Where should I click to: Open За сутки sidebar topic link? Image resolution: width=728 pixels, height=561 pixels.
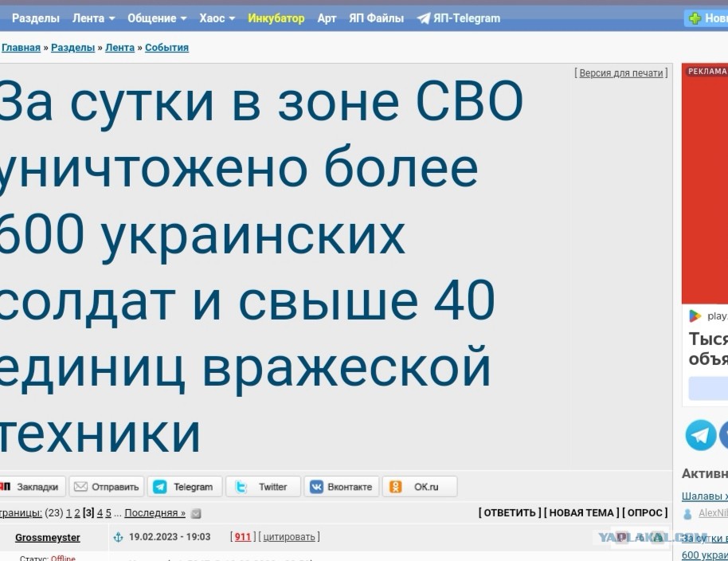pyautogui.click(x=705, y=546)
